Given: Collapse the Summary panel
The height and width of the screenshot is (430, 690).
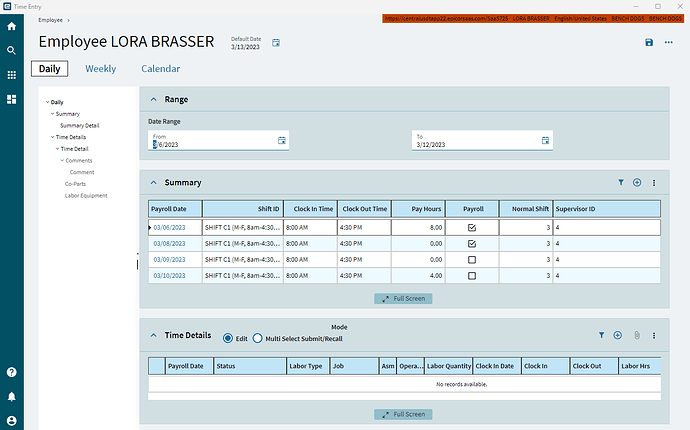Looking at the screenshot, I should (x=154, y=182).
